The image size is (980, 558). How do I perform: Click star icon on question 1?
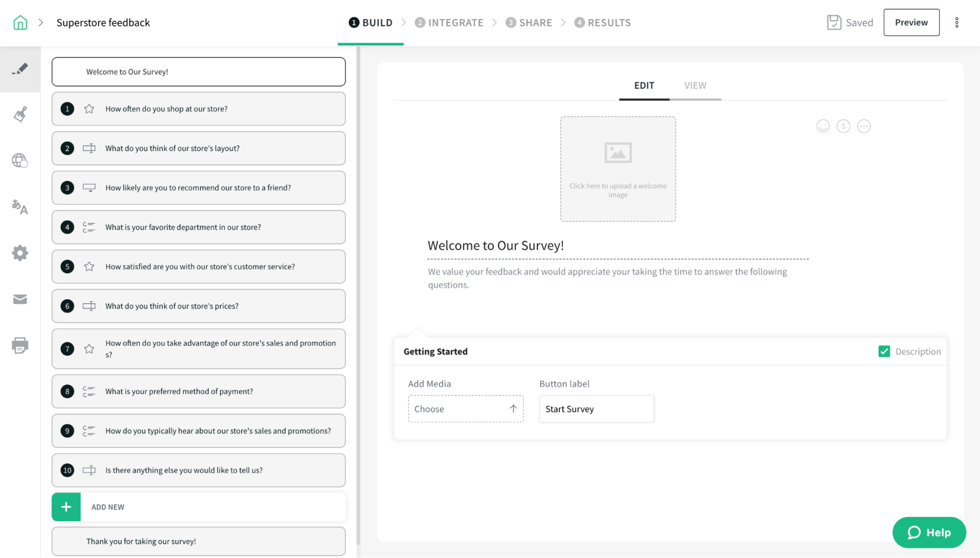(89, 109)
